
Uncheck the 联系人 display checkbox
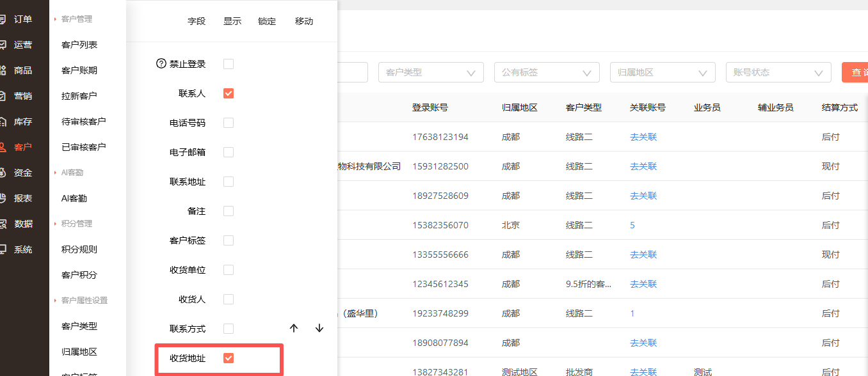tap(229, 93)
